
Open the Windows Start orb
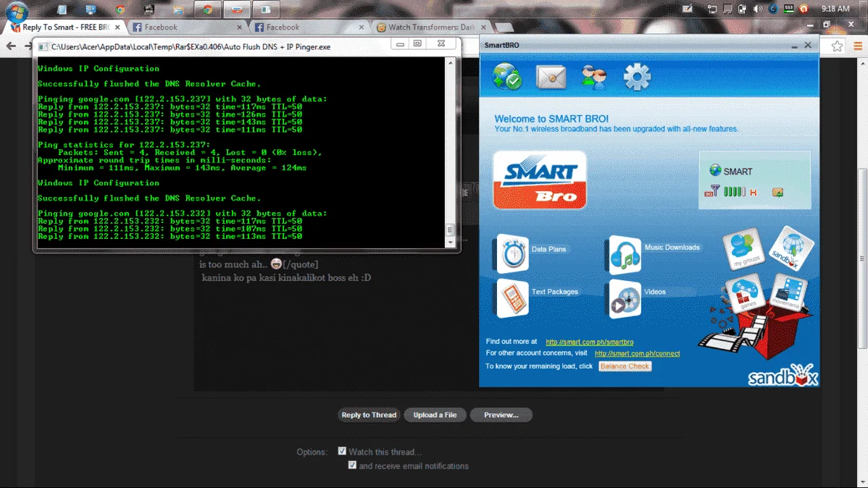point(17,11)
